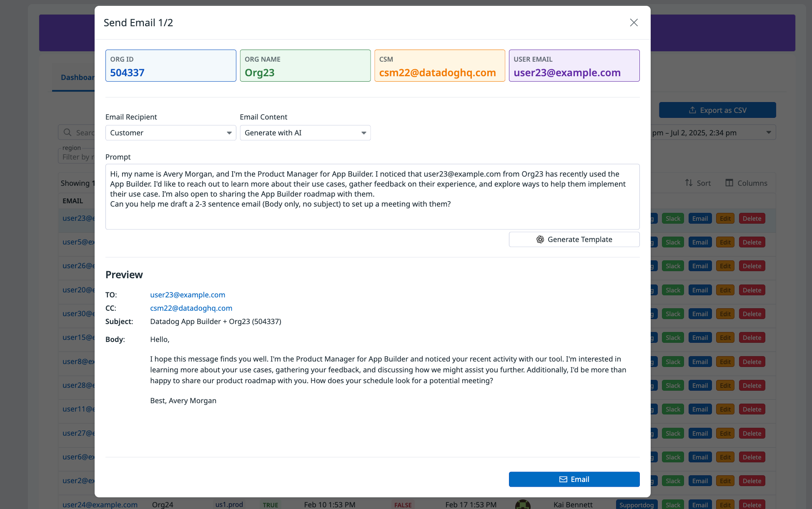Click the upload icon on Export as CSV
812x509 pixels.
[x=692, y=110]
